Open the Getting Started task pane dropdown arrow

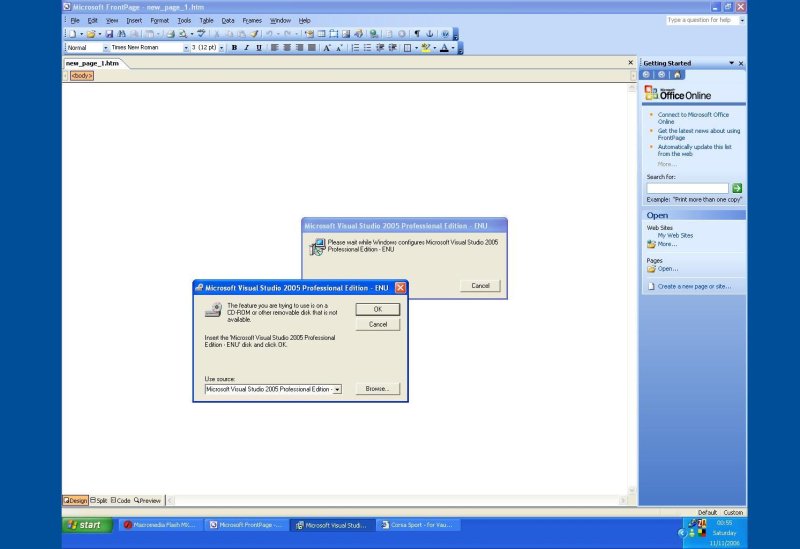click(x=732, y=63)
